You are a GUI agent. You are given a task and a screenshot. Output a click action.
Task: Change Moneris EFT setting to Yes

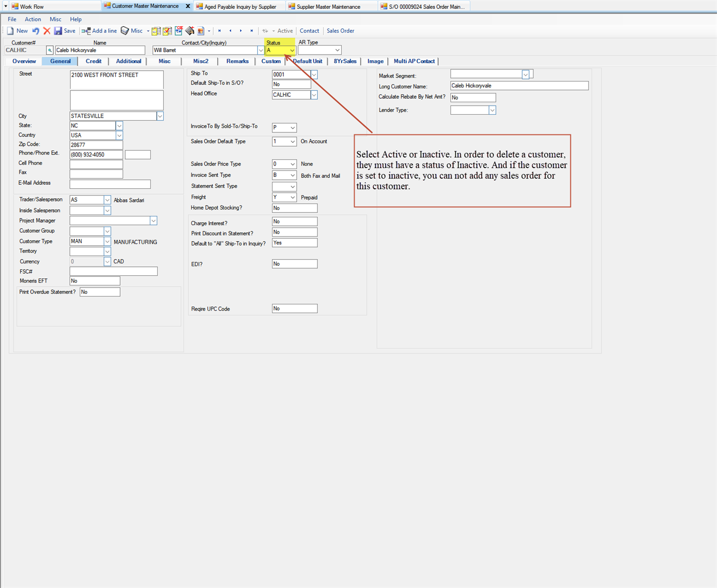pyautogui.click(x=94, y=280)
